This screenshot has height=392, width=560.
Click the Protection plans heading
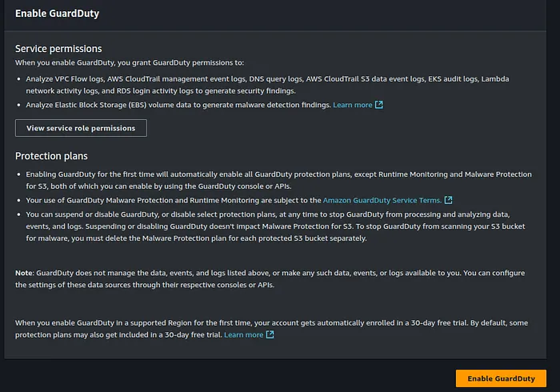pos(51,156)
